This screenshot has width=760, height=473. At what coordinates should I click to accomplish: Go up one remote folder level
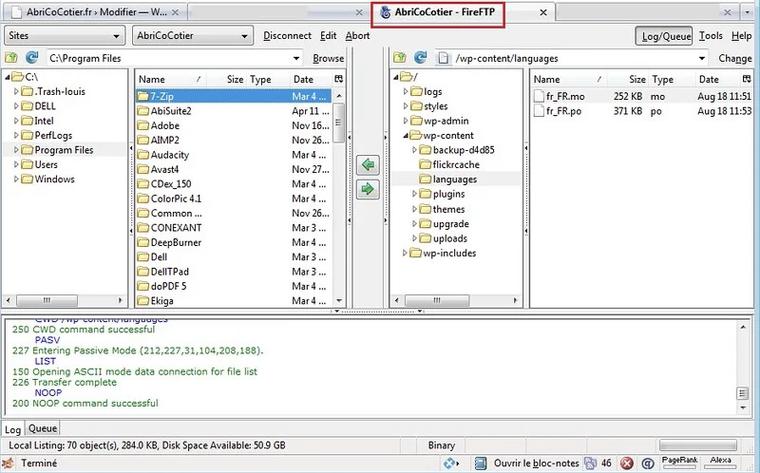(400, 58)
